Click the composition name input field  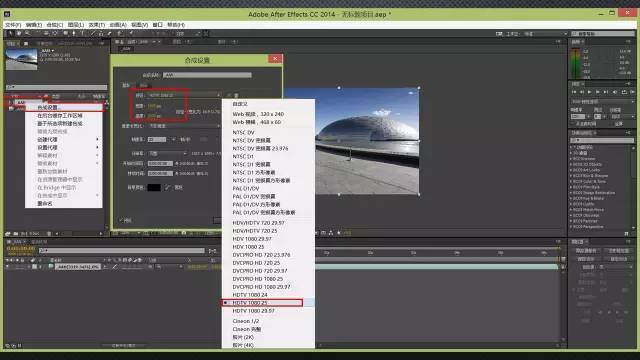tap(207, 75)
